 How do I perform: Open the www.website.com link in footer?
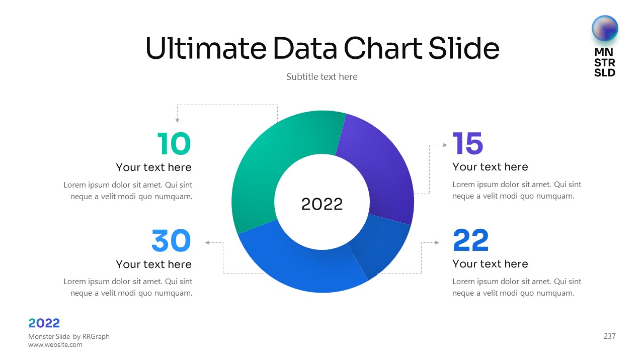tap(55, 345)
